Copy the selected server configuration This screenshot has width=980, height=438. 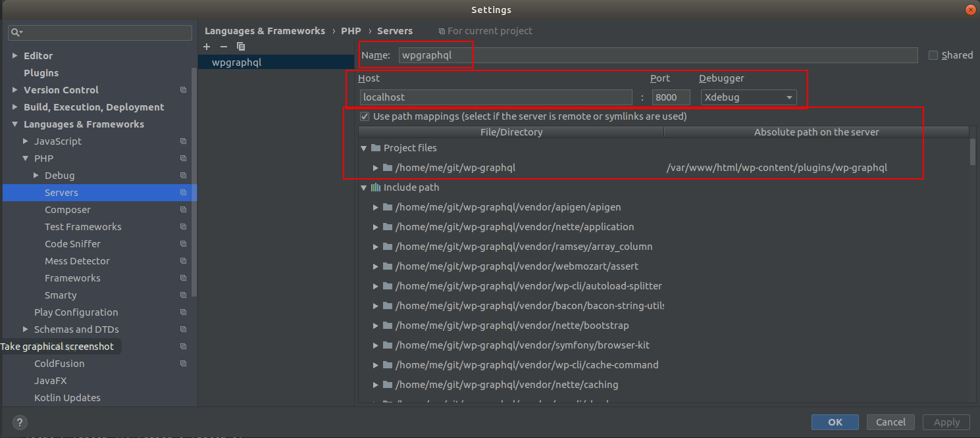coord(241,47)
